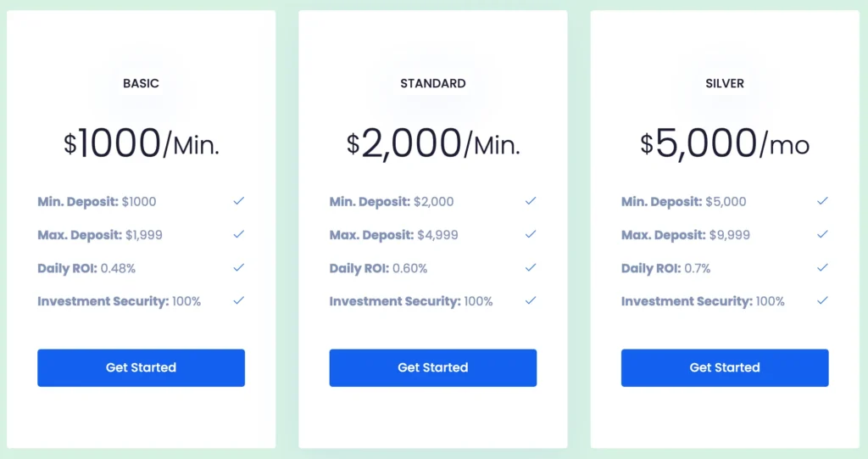
Task: Click checkmark beside Standard Min. Deposit $2,000
Action: (531, 201)
